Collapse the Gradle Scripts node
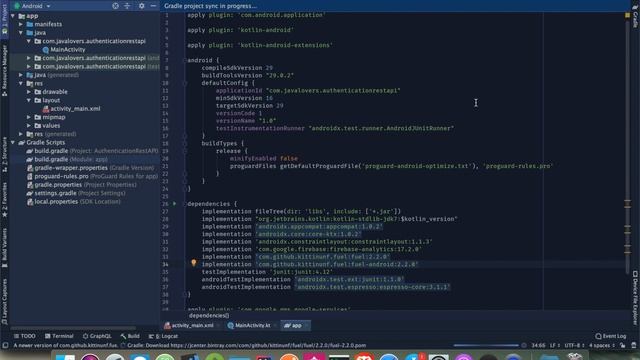 (13, 142)
